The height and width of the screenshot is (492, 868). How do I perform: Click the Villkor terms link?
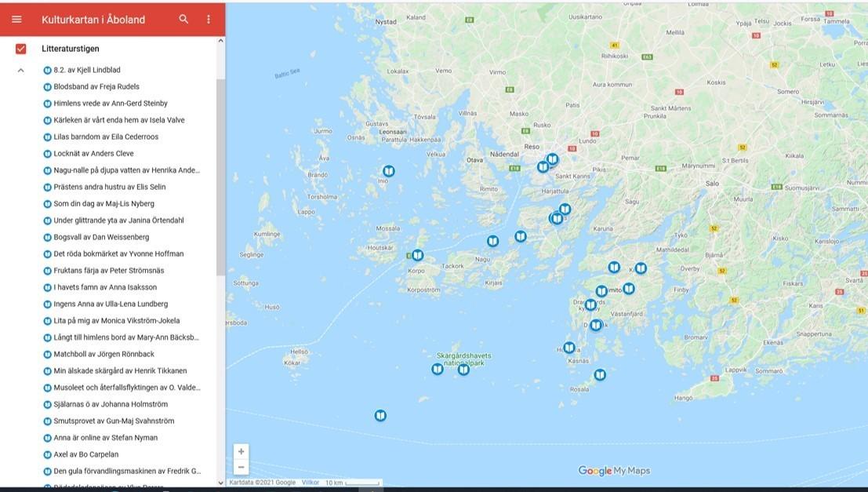coord(311,483)
